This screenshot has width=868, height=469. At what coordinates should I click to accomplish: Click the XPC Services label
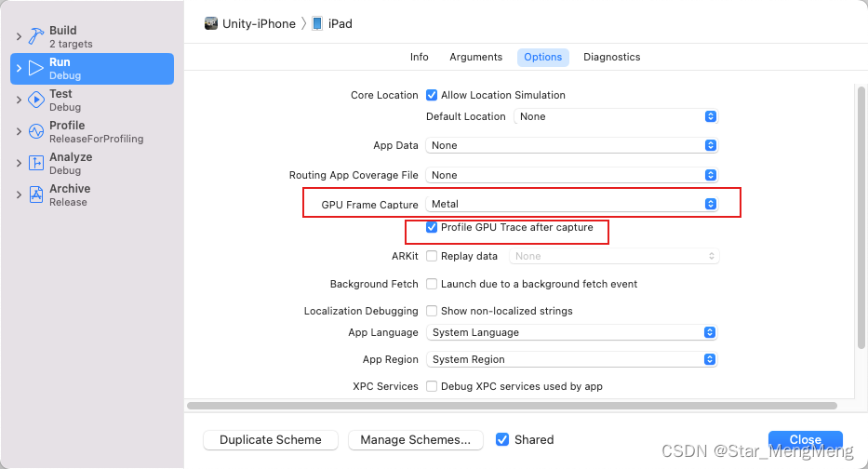[385, 386]
